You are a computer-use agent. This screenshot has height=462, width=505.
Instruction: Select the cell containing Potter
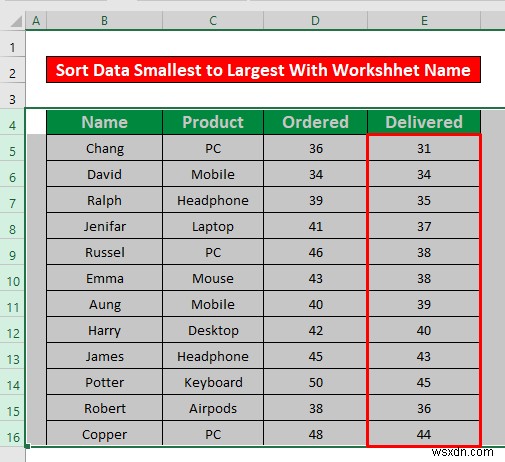105,382
